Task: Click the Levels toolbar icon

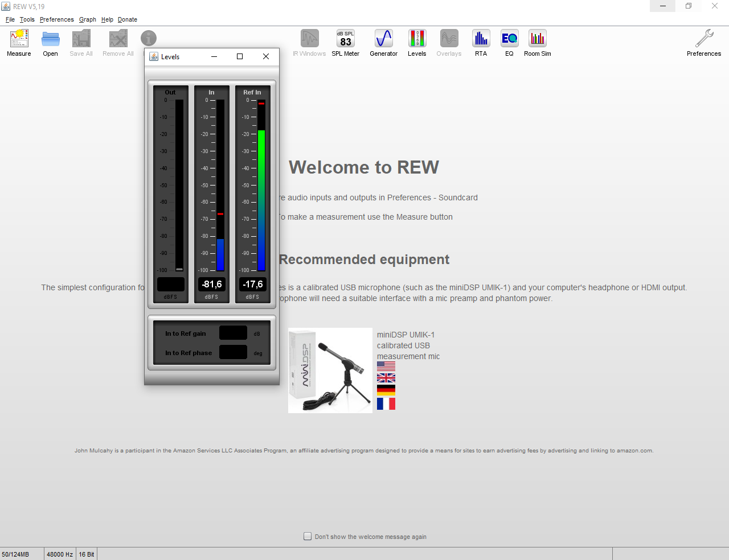Action: click(x=417, y=43)
